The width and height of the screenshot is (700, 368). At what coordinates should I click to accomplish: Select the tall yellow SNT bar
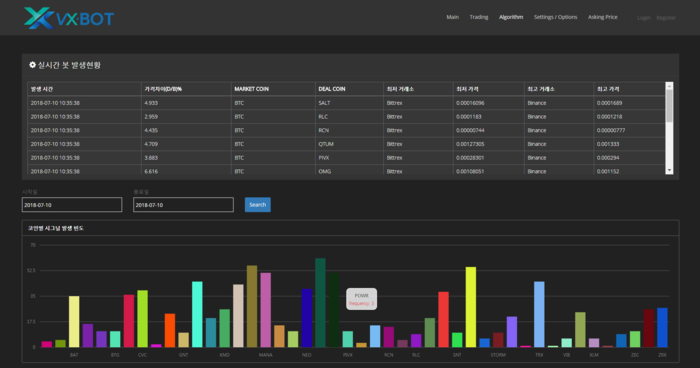(471, 307)
